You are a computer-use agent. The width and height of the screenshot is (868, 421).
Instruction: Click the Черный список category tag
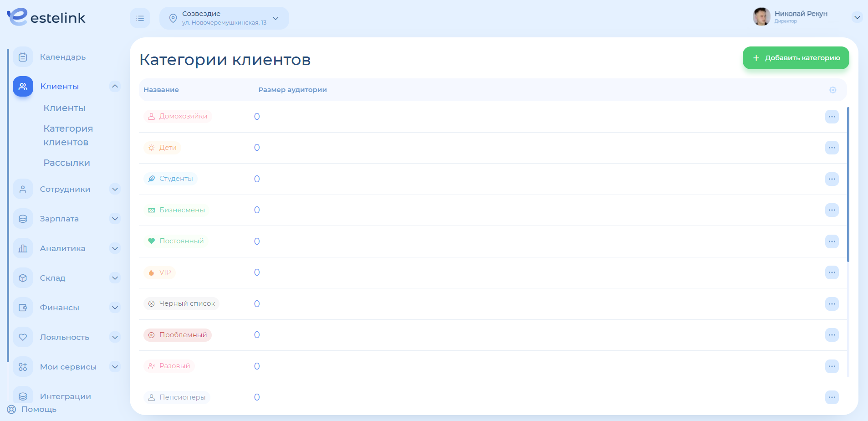(x=182, y=303)
